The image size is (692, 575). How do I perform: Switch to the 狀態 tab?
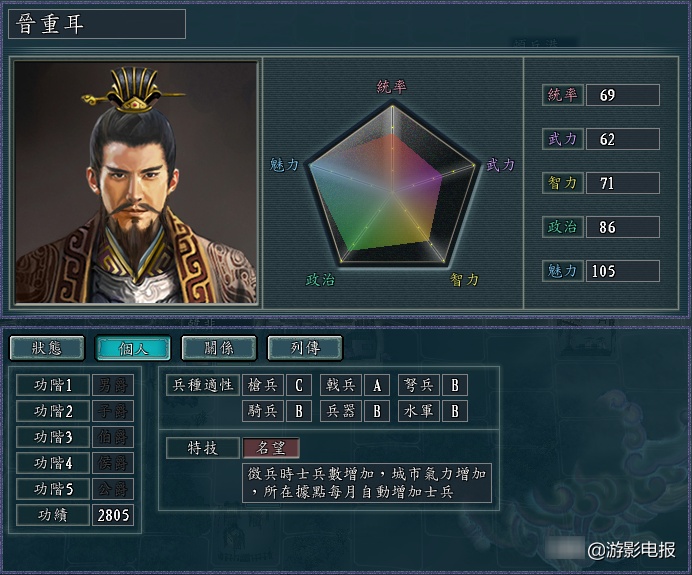(47, 348)
